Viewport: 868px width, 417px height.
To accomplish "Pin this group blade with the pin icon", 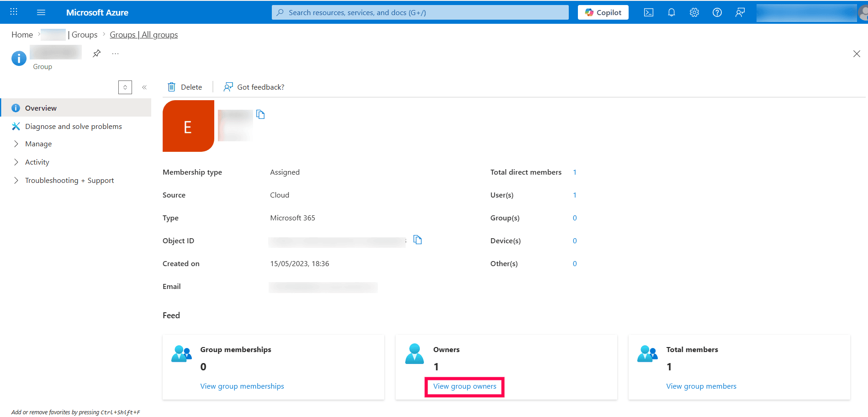I will tap(96, 53).
